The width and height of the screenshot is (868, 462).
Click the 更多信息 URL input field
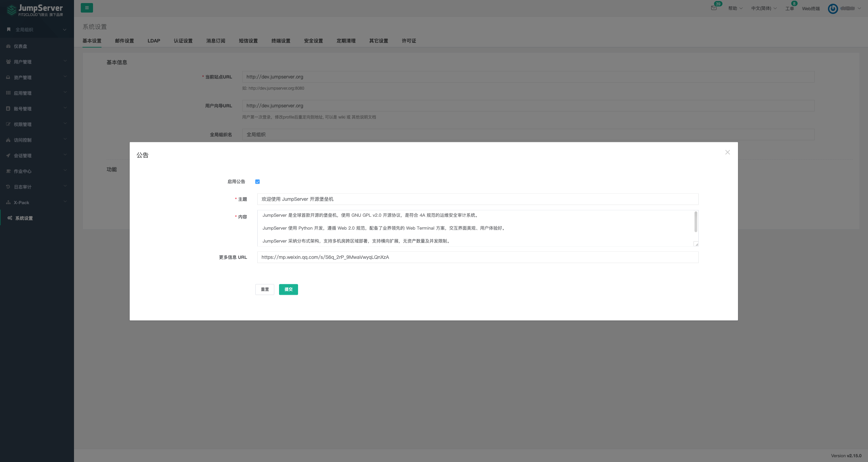point(477,257)
